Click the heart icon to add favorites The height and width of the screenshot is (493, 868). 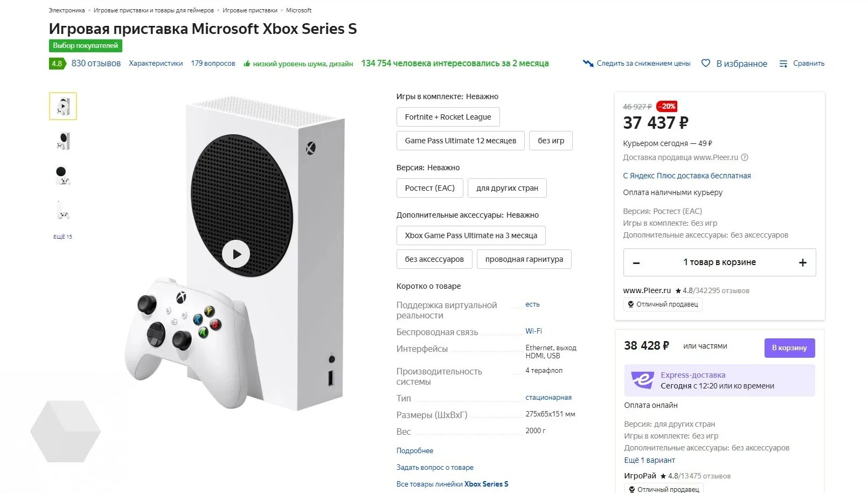(x=706, y=64)
